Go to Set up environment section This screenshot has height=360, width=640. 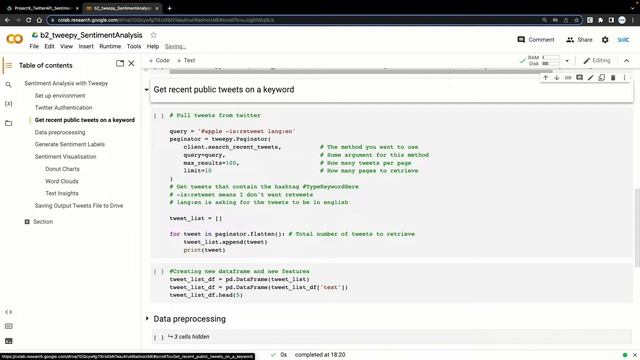[x=60, y=96]
